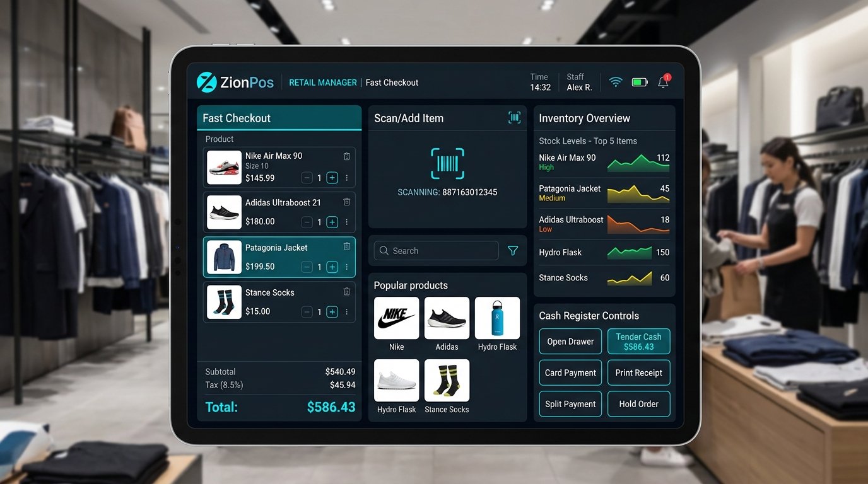
Task: Remove Adidas Ultraboost 21 via trash icon
Action: tap(346, 202)
